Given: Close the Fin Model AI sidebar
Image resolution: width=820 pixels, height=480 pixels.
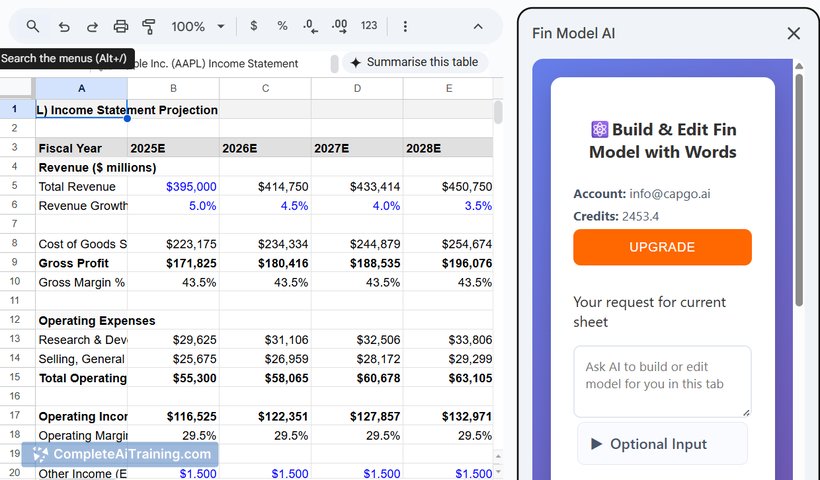Looking at the screenshot, I should tap(793, 33).
